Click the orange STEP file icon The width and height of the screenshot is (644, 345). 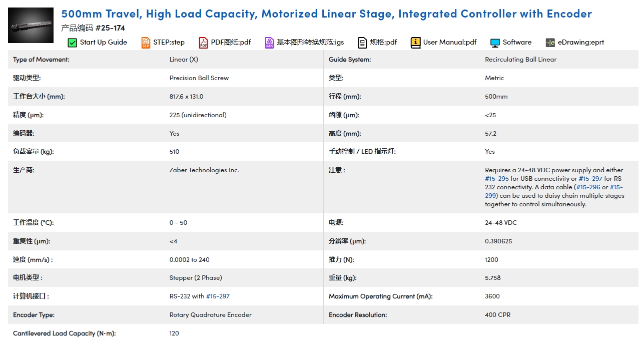coord(146,43)
